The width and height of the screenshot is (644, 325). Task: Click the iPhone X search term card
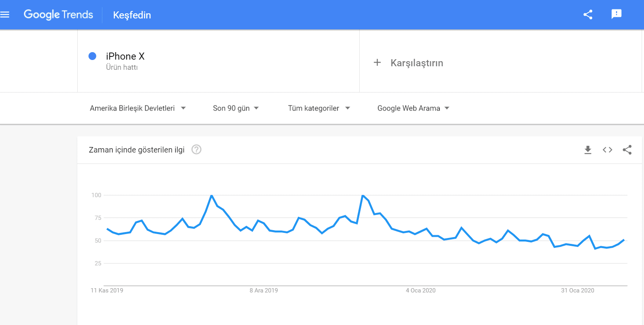pos(126,56)
